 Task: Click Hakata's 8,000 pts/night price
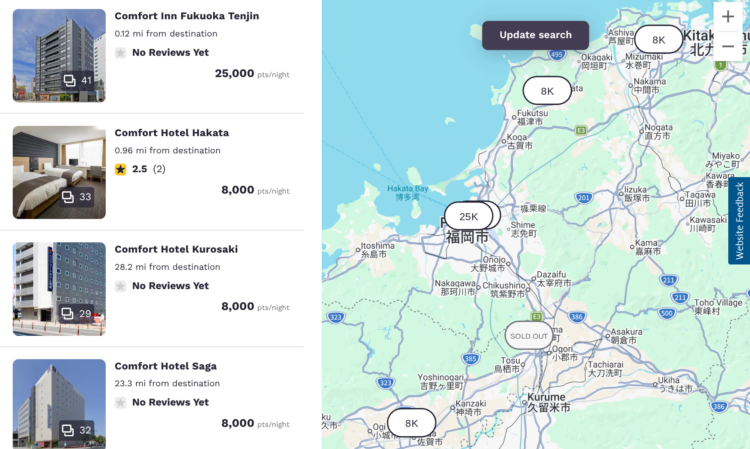click(x=255, y=190)
